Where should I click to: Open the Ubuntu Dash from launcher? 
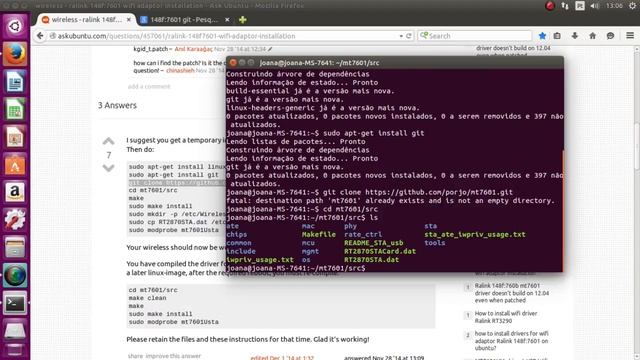point(15,27)
